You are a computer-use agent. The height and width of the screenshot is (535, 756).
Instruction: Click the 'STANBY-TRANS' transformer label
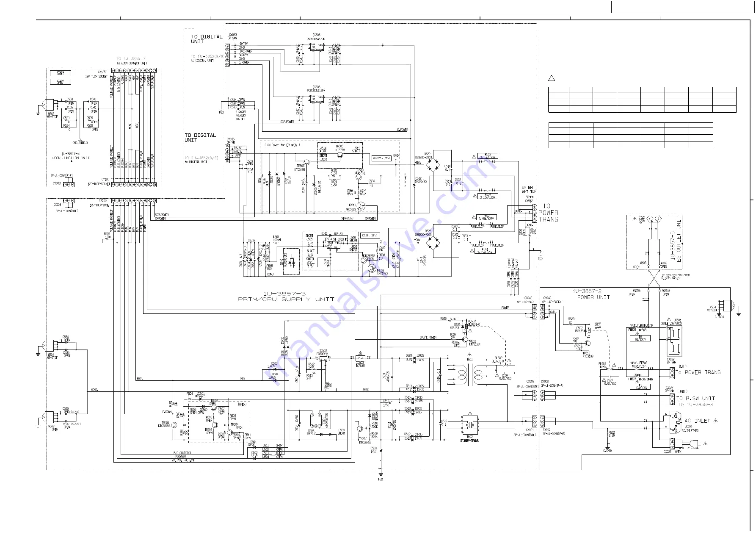469,441
